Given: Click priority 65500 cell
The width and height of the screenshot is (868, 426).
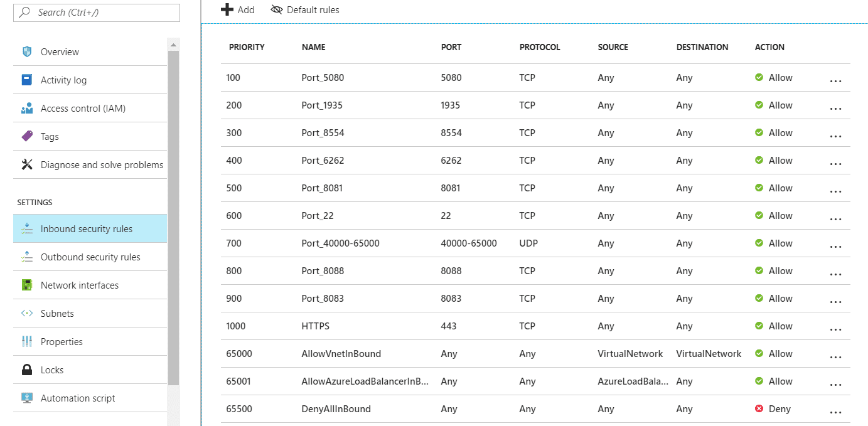Looking at the screenshot, I should [239, 408].
